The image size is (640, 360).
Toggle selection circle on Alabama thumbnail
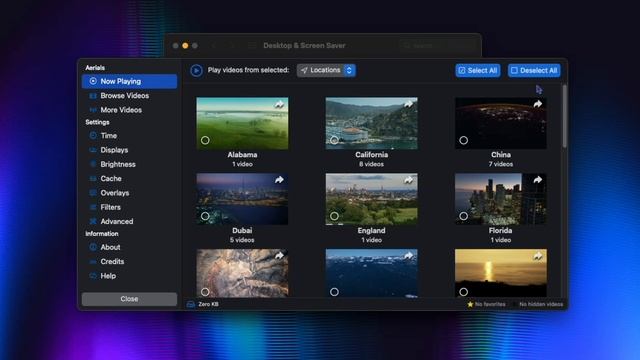coord(205,140)
